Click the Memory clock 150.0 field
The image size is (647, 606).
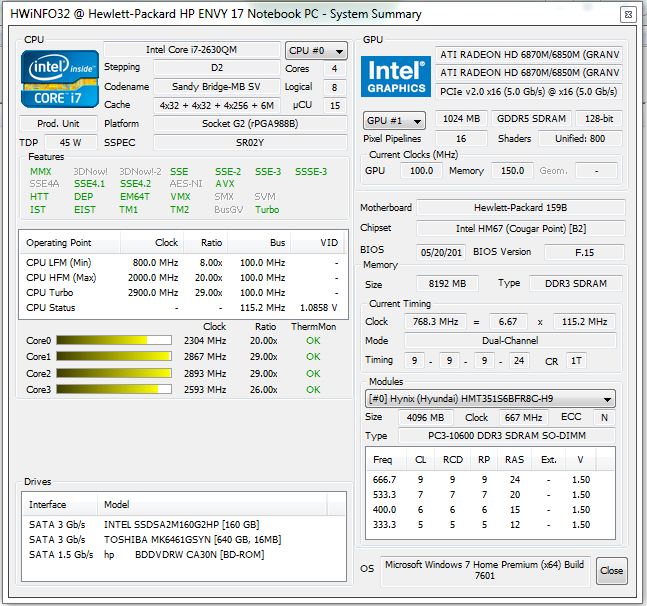pyautogui.click(x=512, y=170)
